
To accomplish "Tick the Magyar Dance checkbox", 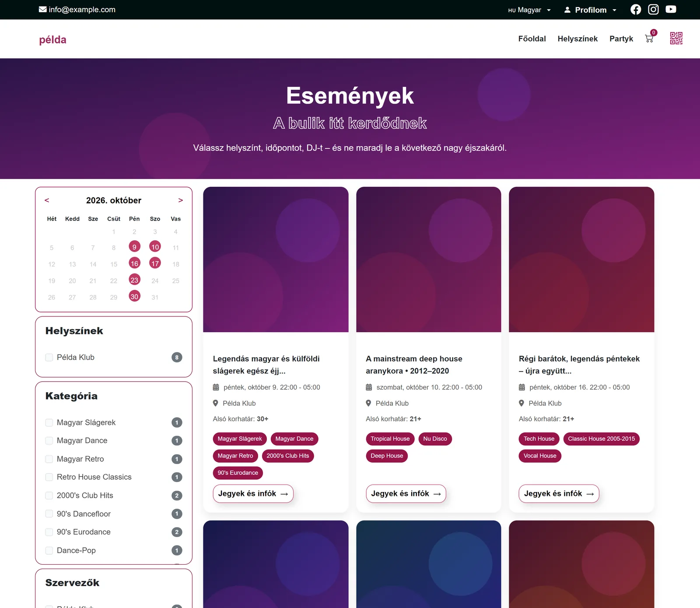I will [49, 441].
